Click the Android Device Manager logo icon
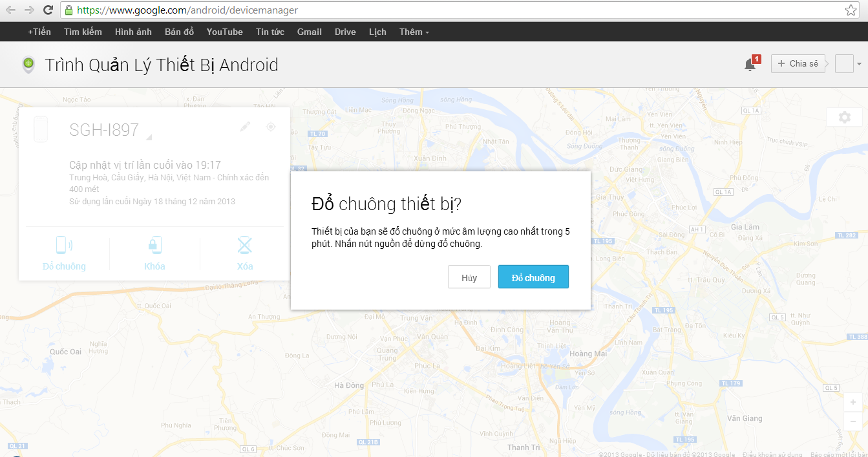 click(x=27, y=64)
